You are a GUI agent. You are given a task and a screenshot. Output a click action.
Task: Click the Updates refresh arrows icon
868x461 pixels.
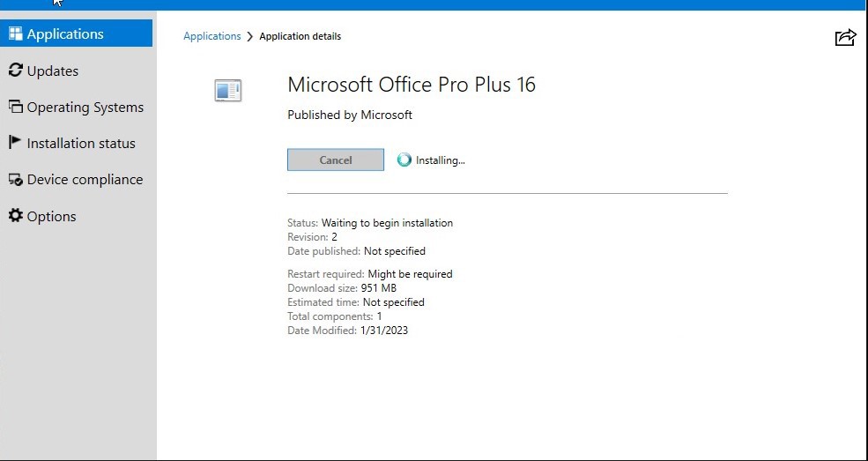pos(16,71)
